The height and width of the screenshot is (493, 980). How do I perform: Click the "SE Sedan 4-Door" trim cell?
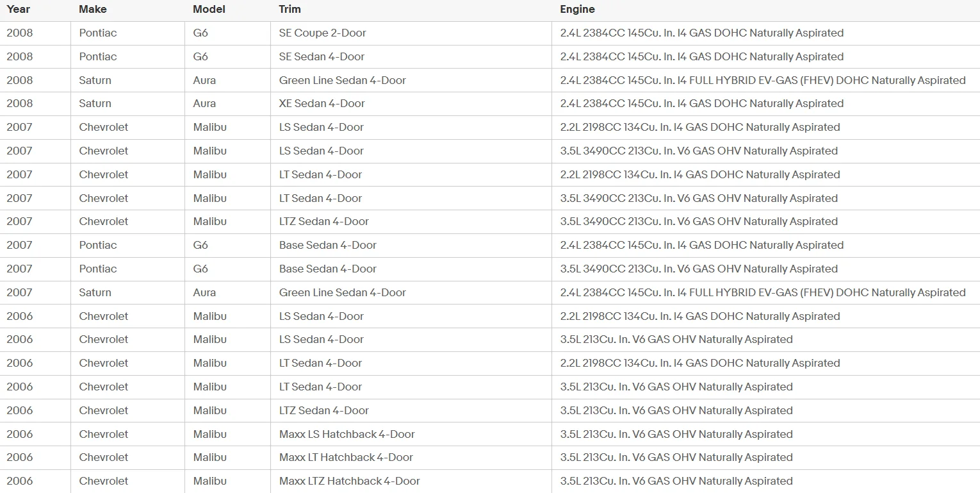tap(322, 56)
